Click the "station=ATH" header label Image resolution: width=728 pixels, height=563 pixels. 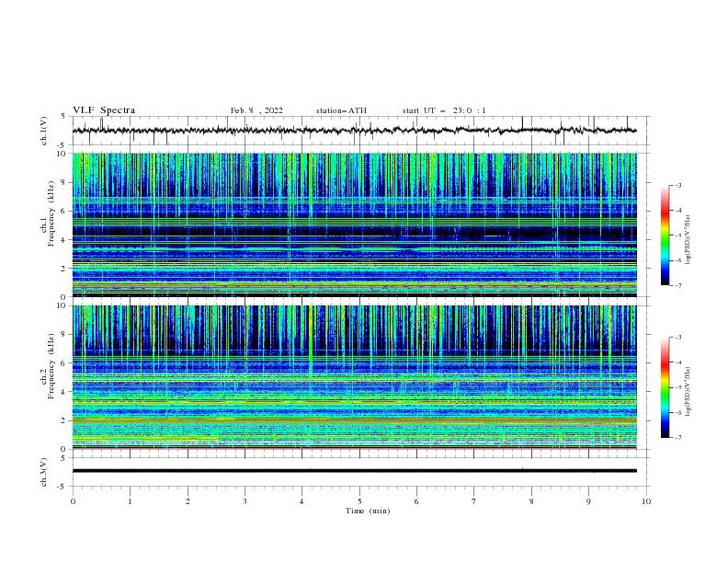[x=341, y=110]
